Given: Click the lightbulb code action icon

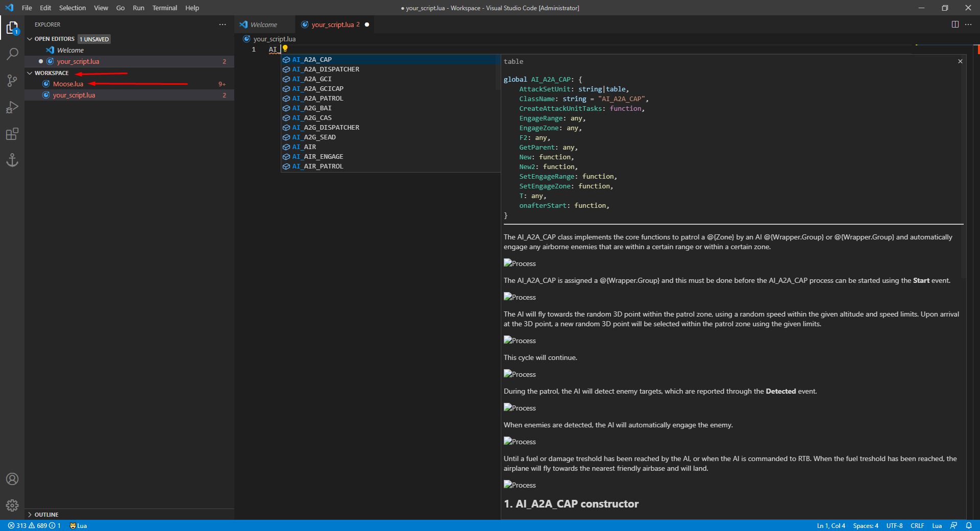Looking at the screenshot, I should tap(285, 49).
